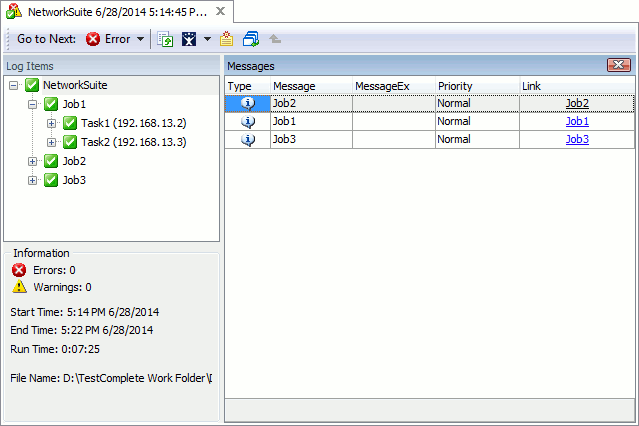Click the info icon in the Job3 message row
Viewport: 639px width, 426px height.
(248, 139)
